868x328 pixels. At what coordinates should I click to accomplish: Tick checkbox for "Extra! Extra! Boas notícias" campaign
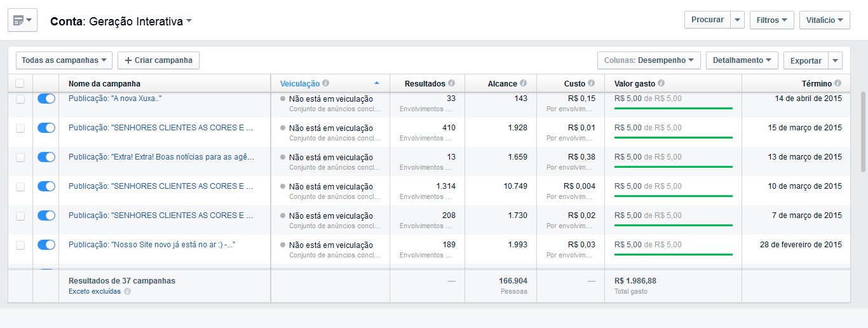tap(20, 157)
